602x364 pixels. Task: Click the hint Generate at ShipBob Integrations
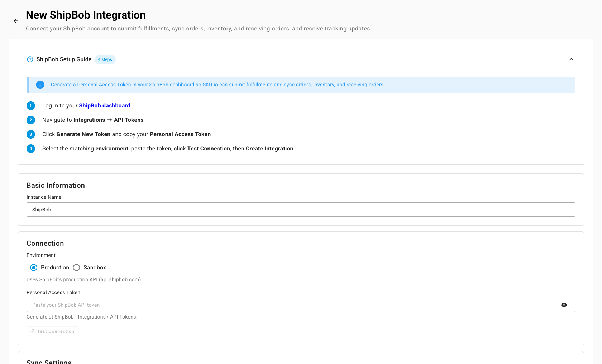(x=82, y=317)
